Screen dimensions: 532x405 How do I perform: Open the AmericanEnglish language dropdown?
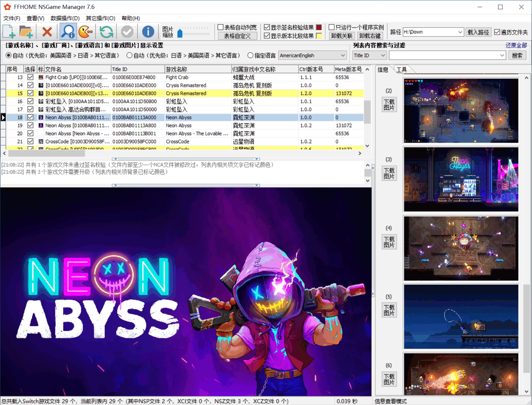point(312,55)
